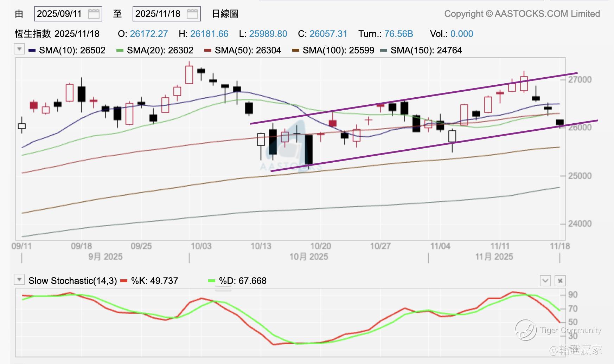This screenshot has width=614, height=364.
Task: Click the open price value 26172.27
Action: (149, 34)
